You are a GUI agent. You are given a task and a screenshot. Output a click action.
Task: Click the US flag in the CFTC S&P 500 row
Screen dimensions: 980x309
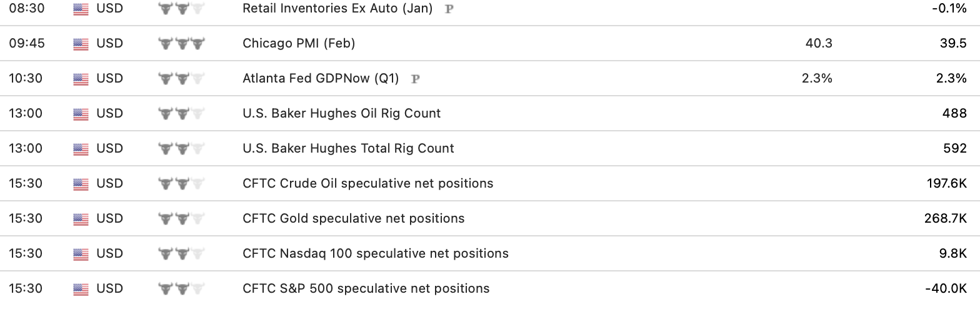[81, 289]
